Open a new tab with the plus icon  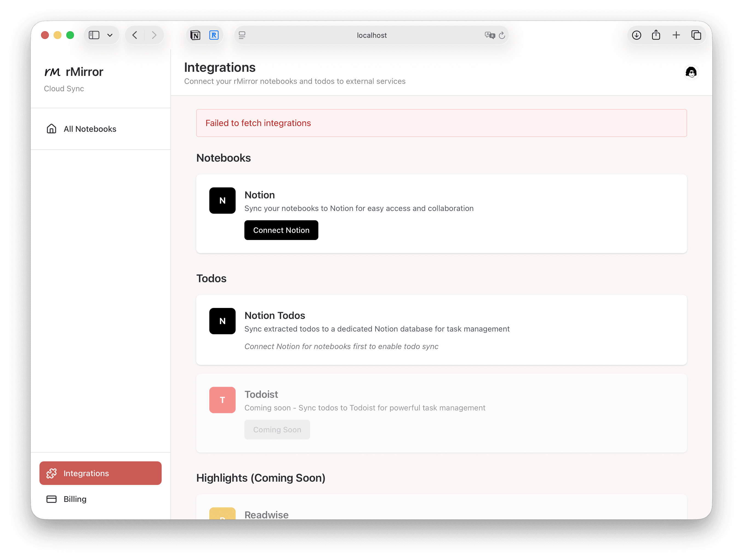[x=676, y=35]
